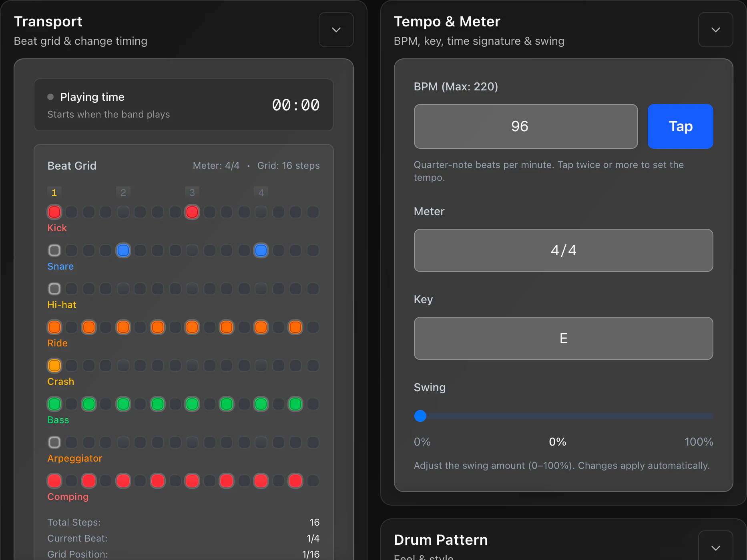Toggle the first Ride step

tap(54, 327)
